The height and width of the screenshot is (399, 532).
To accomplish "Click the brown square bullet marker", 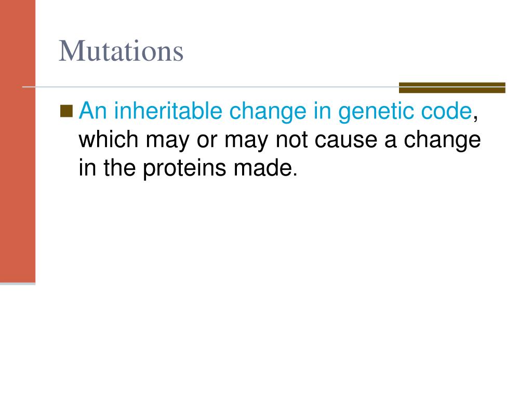I will coord(66,111).
